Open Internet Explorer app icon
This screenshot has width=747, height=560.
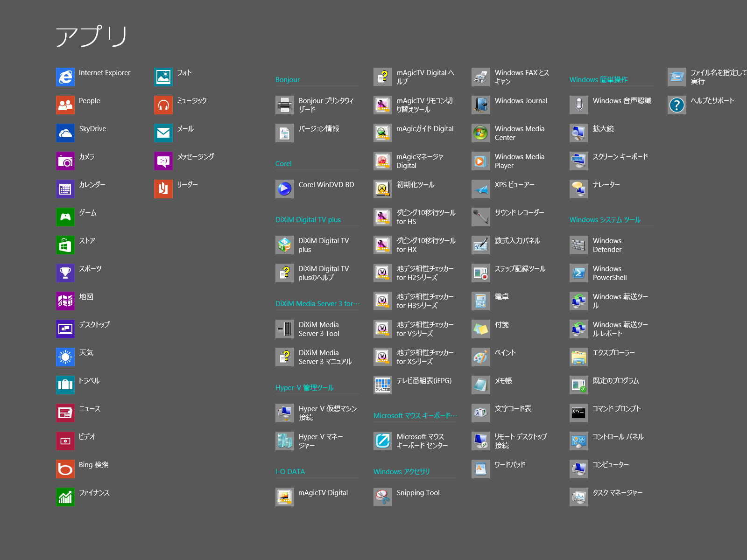click(65, 77)
